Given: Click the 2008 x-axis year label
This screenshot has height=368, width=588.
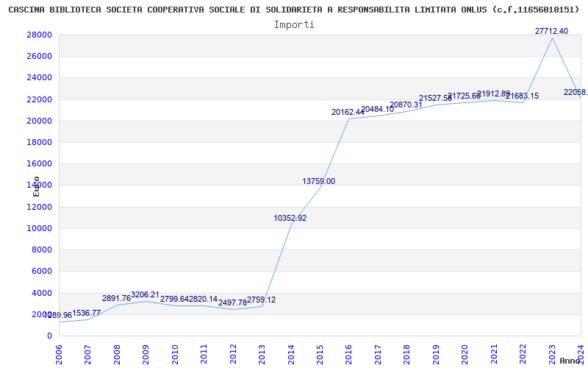Looking at the screenshot, I should coord(117,355).
